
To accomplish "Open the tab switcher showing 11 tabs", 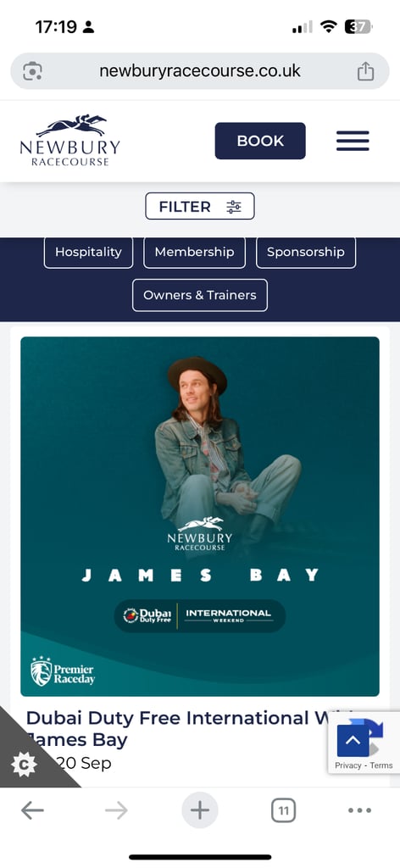I will click(x=283, y=811).
